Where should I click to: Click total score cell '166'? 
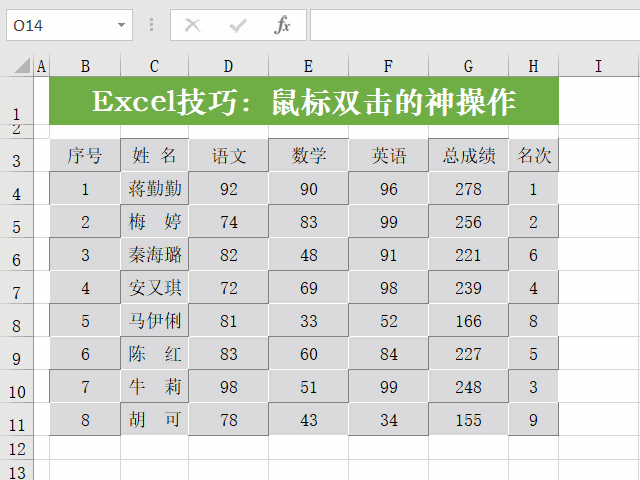468,320
